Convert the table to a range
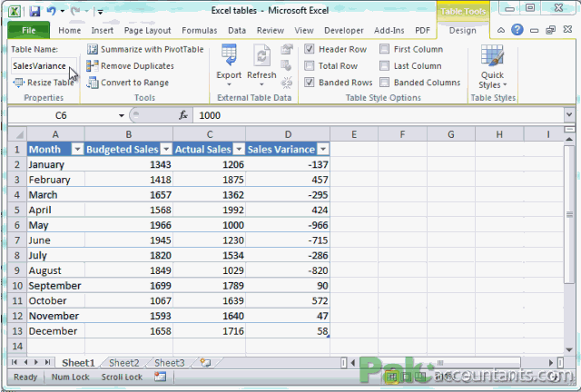 [x=127, y=83]
